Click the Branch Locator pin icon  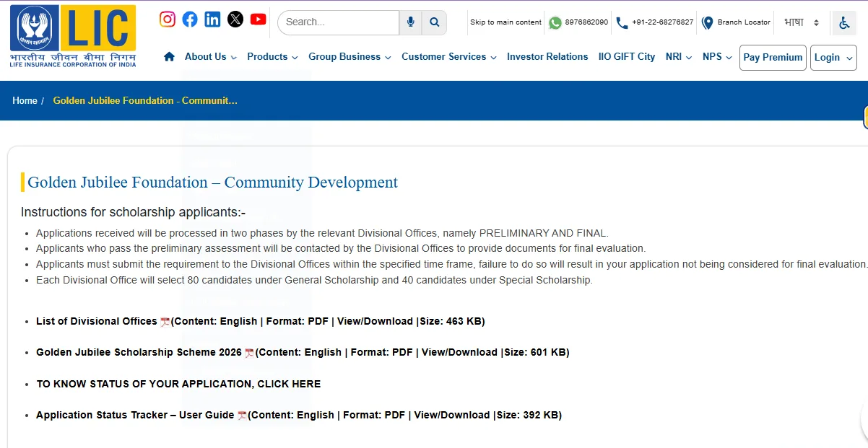point(708,23)
